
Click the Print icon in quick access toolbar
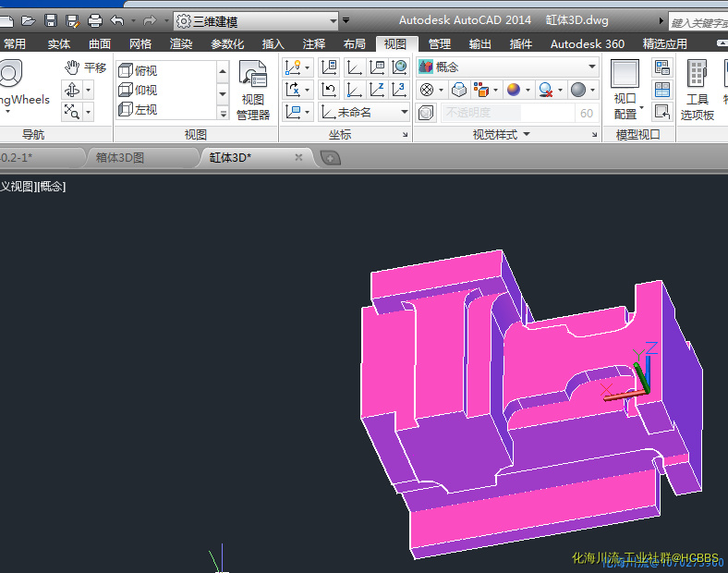[x=94, y=20]
